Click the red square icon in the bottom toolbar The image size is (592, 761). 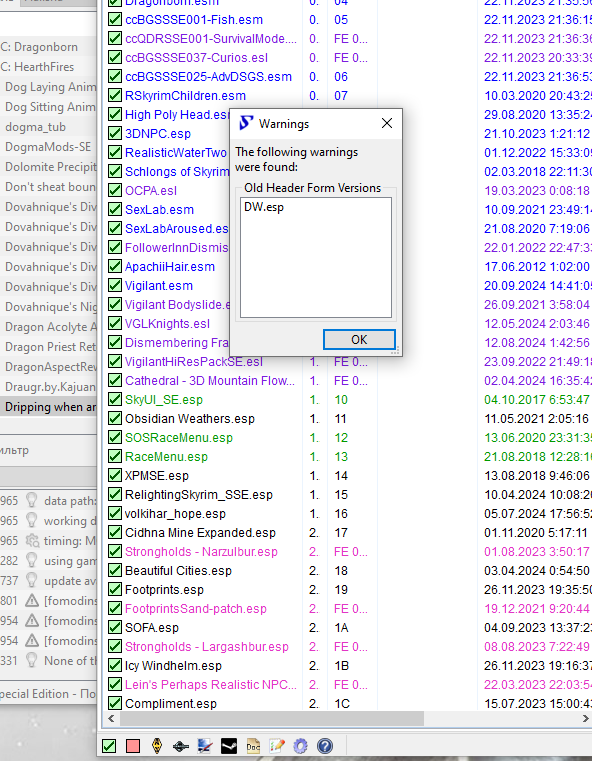point(133,745)
